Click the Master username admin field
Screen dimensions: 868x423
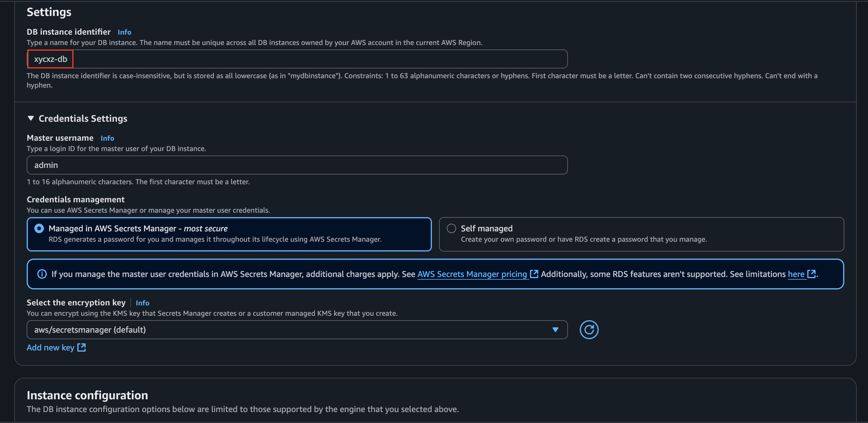pyautogui.click(x=297, y=165)
